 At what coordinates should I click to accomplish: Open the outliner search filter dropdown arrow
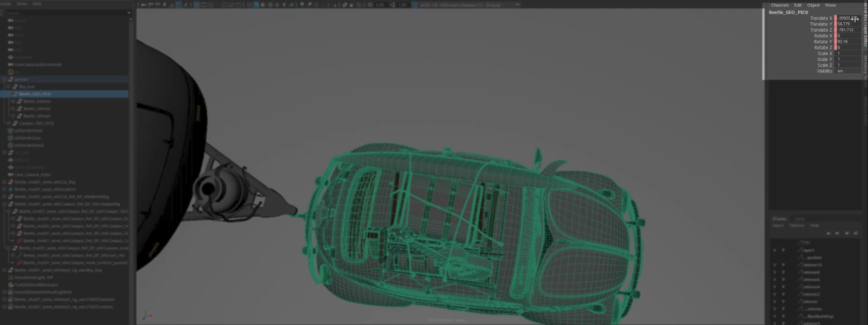129,13
